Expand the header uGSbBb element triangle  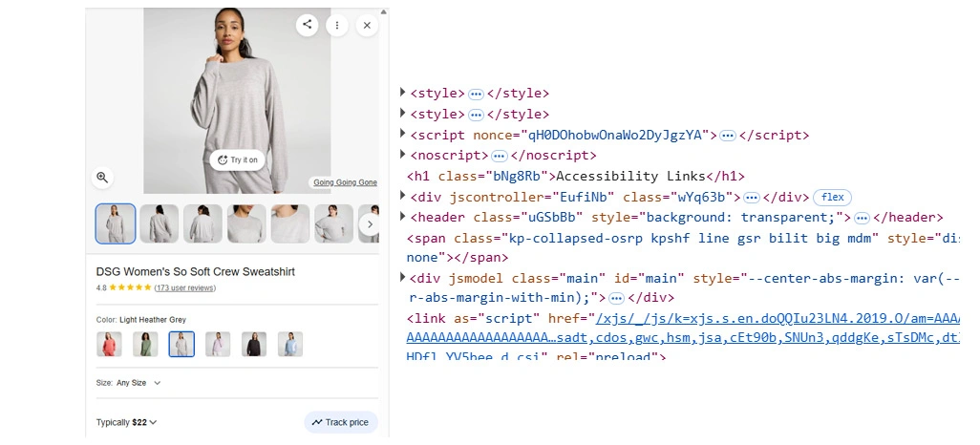[x=403, y=217]
